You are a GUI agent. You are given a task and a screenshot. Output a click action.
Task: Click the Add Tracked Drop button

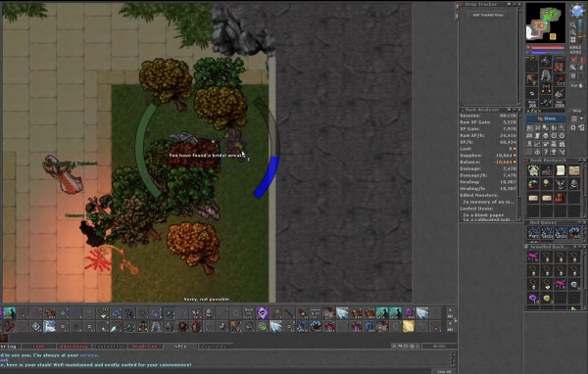[x=488, y=15]
